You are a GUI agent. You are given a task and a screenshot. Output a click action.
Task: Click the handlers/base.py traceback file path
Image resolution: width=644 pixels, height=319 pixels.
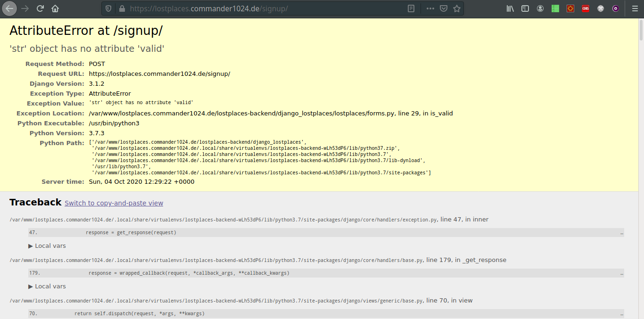[216, 261]
